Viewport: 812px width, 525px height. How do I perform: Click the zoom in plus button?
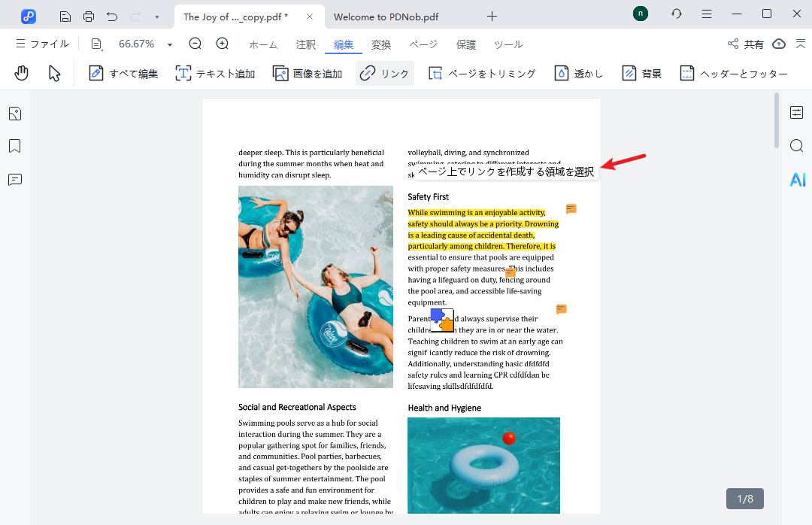tap(223, 44)
